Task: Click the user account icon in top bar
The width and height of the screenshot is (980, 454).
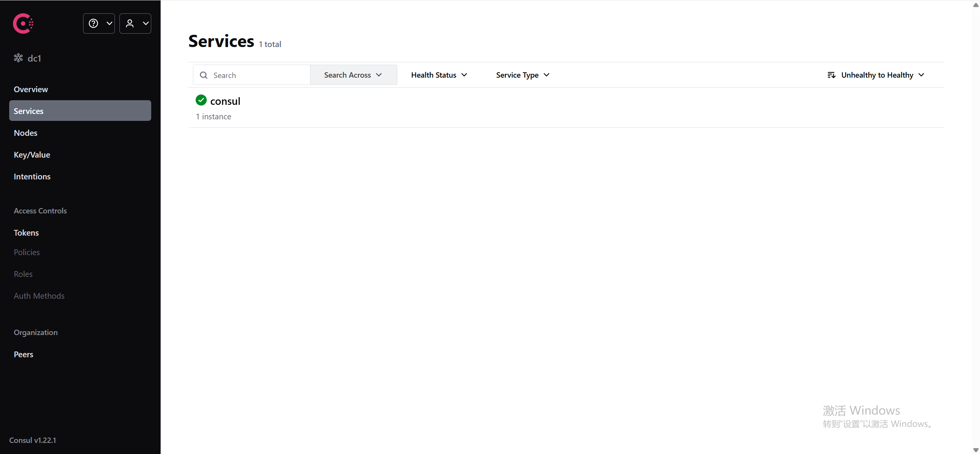Action: [130, 23]
